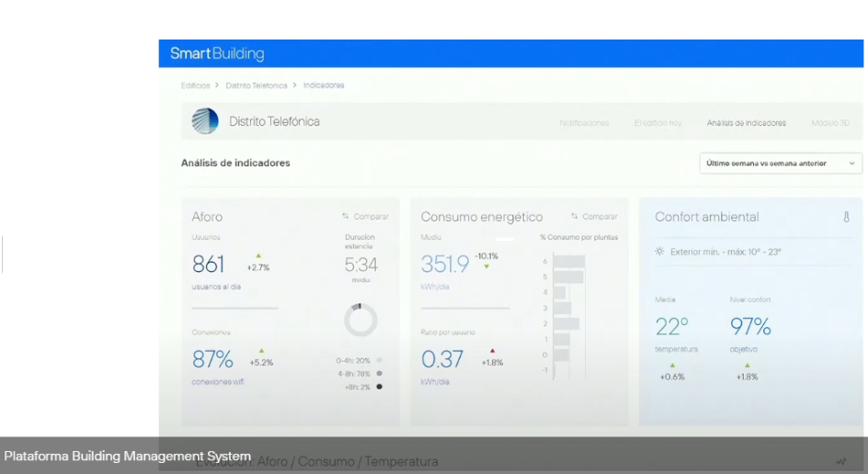Screen dimensions: 868x474
Task: Click the SmartBuilding logo in header
Action: 217,53
